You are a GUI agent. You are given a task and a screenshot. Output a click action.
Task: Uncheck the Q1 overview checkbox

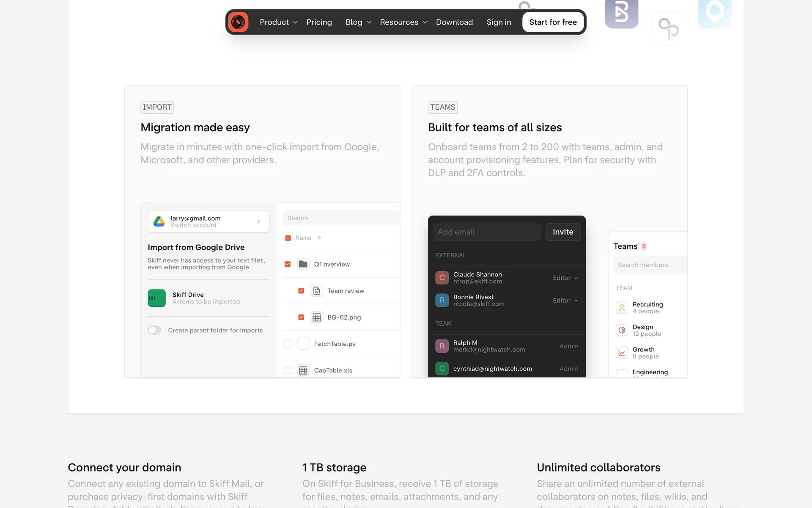click(288, 264)
